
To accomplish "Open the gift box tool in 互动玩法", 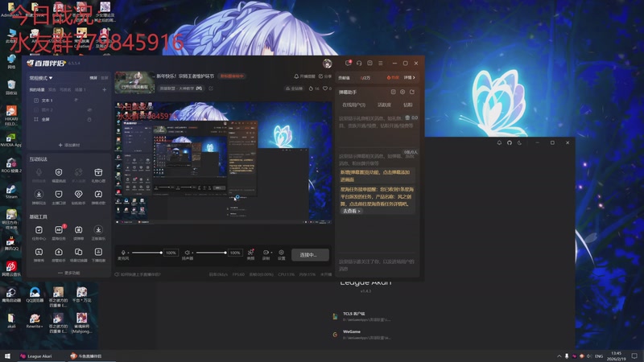I will pos(98,172).
